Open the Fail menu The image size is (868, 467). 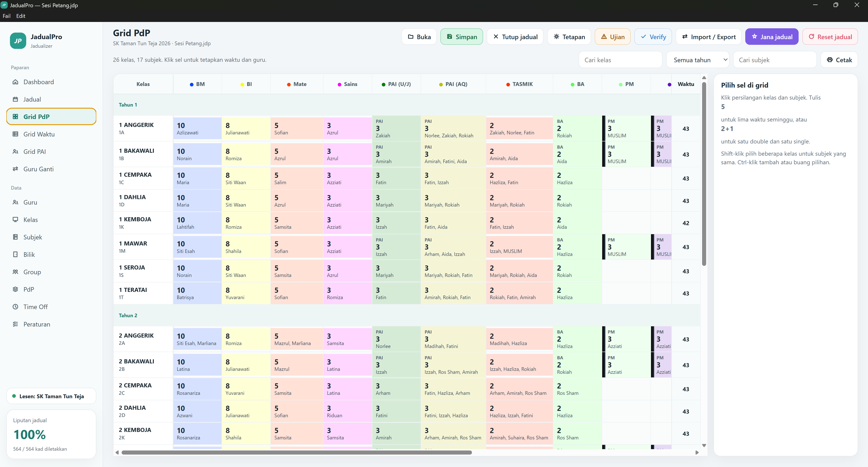coord(7,16)
